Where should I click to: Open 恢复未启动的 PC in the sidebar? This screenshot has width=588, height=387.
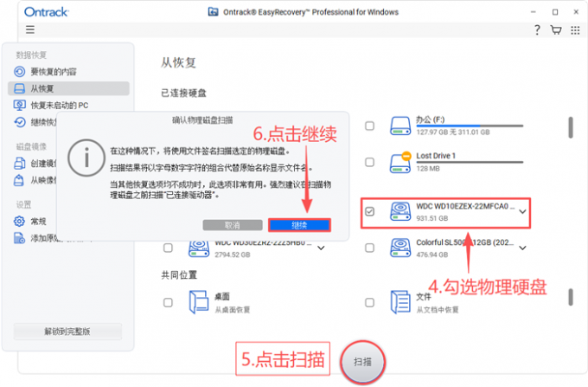coord(68,105)
